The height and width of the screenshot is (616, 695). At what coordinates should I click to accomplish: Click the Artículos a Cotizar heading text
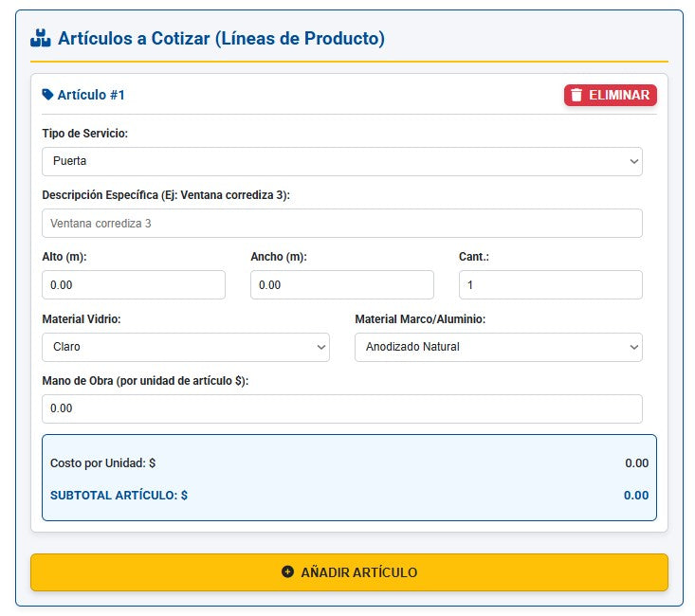coord(221,39)
